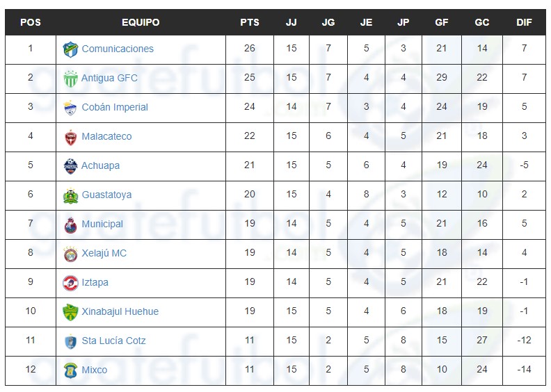The image size is (551, 392).
Task: Click the Xelajú MC round crest
Action: click(70, 254)
